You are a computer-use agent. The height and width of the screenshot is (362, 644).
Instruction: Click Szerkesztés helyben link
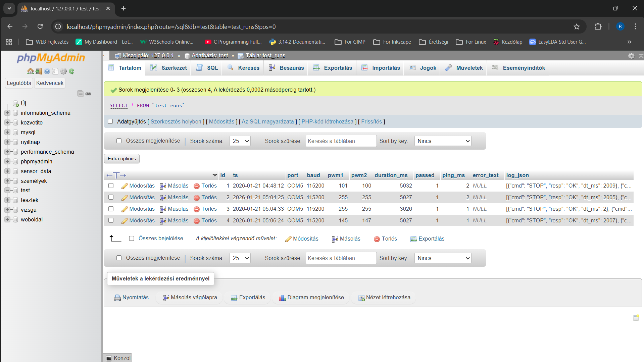point(176,121)
